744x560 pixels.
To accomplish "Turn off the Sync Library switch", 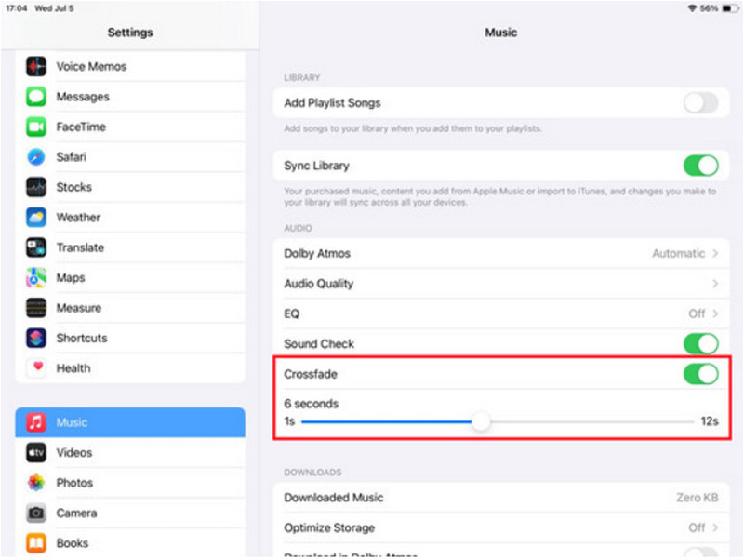I will (x=701, y=166).
